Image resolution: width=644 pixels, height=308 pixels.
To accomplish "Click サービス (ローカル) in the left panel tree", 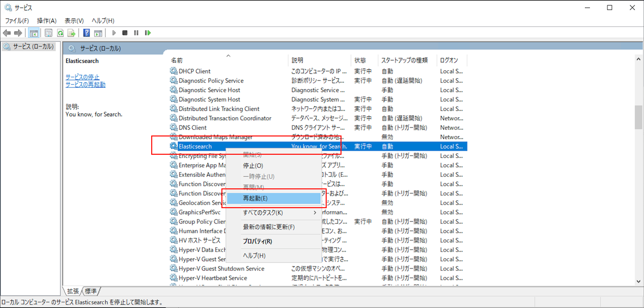I will [27, 46].
